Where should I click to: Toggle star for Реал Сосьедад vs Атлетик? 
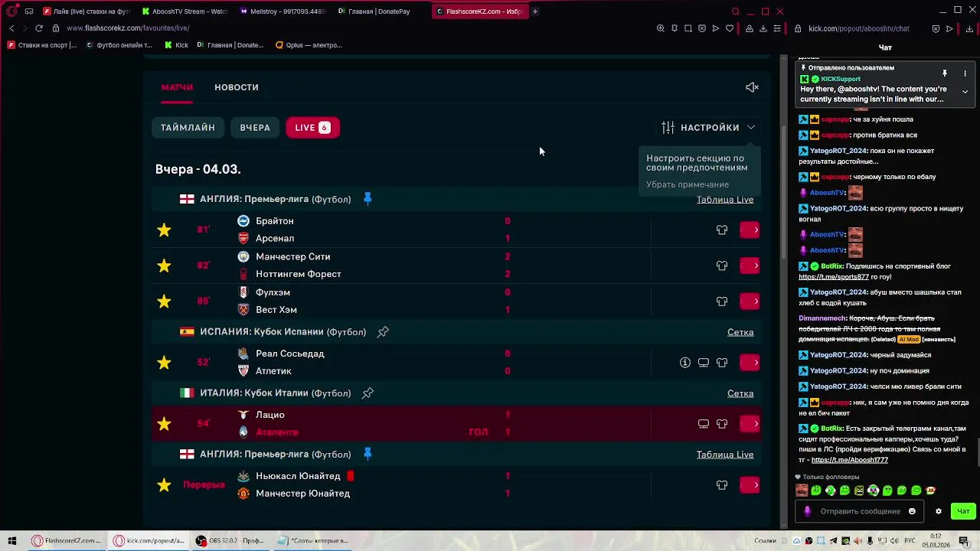pyautogui.click(x=164, y=363)
